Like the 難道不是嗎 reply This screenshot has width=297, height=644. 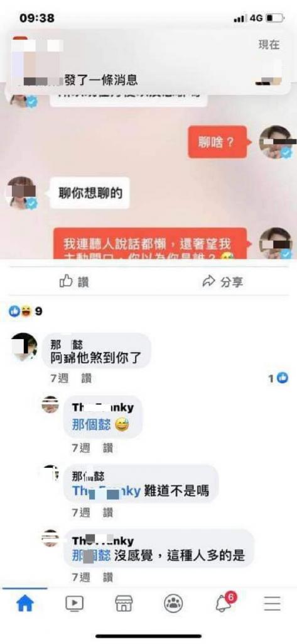click(108, 513)
